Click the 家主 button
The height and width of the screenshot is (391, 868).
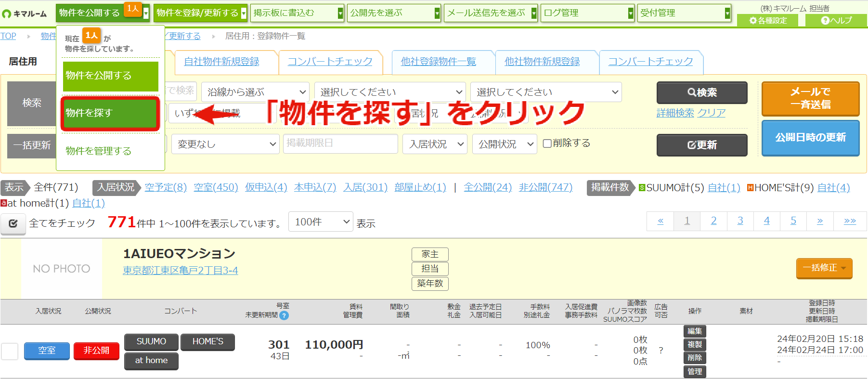tap(430, 254)
